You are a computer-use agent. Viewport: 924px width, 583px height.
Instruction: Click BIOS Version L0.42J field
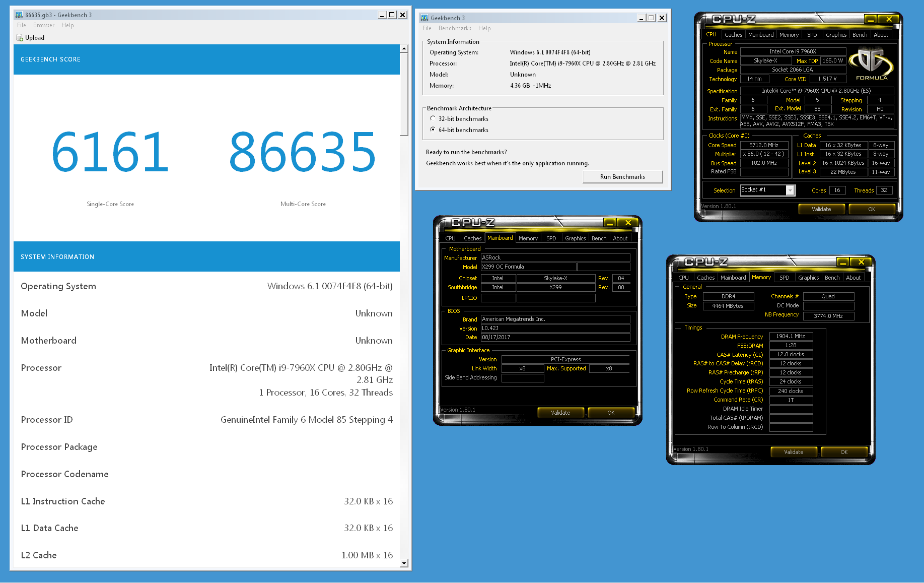pos(555,328)
